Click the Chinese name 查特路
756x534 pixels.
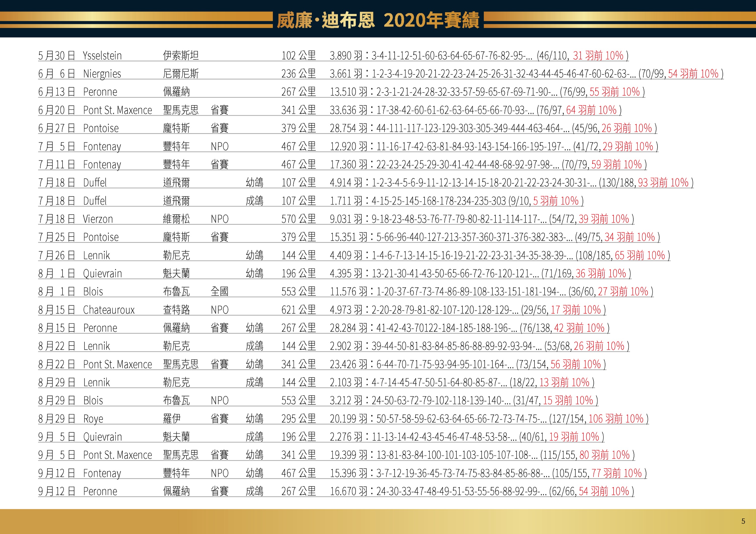(176, 310)
